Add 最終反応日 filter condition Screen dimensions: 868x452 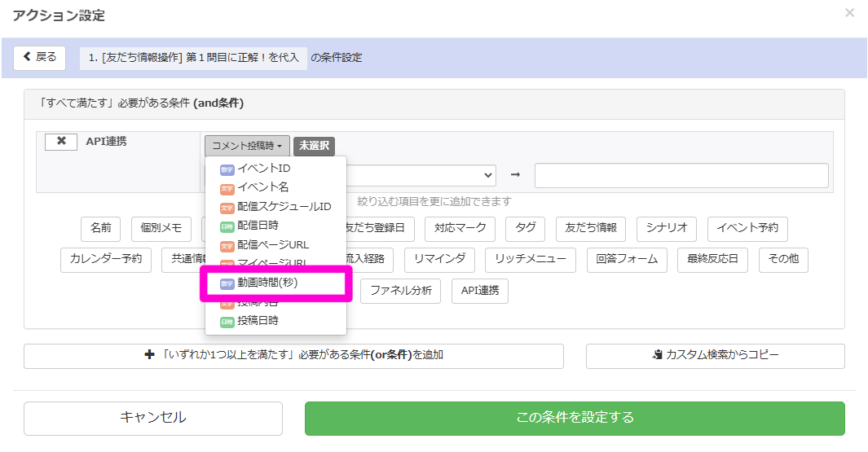712,260
